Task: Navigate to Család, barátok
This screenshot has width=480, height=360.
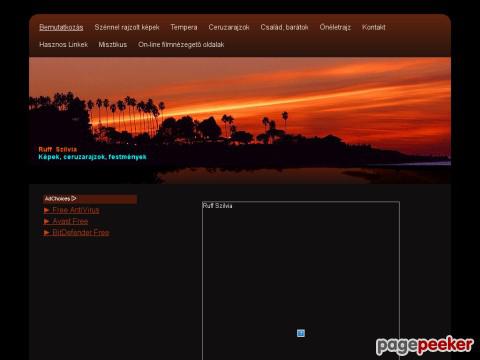Action: click(x=284, y=27)
